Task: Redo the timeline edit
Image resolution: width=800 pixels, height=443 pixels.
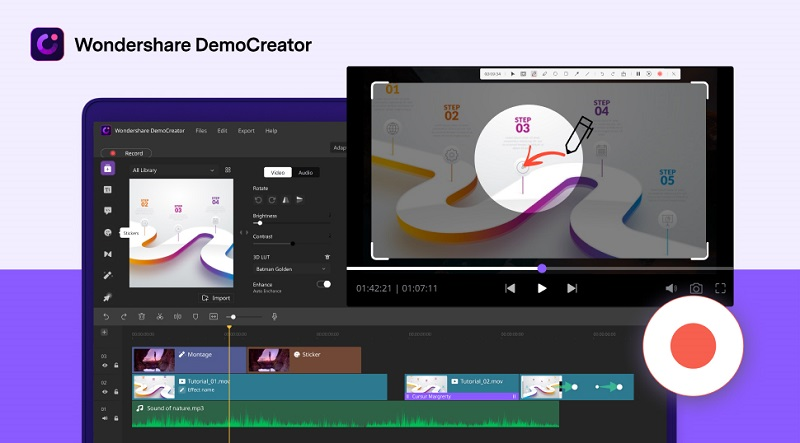Action: click(x=123, y=317)
